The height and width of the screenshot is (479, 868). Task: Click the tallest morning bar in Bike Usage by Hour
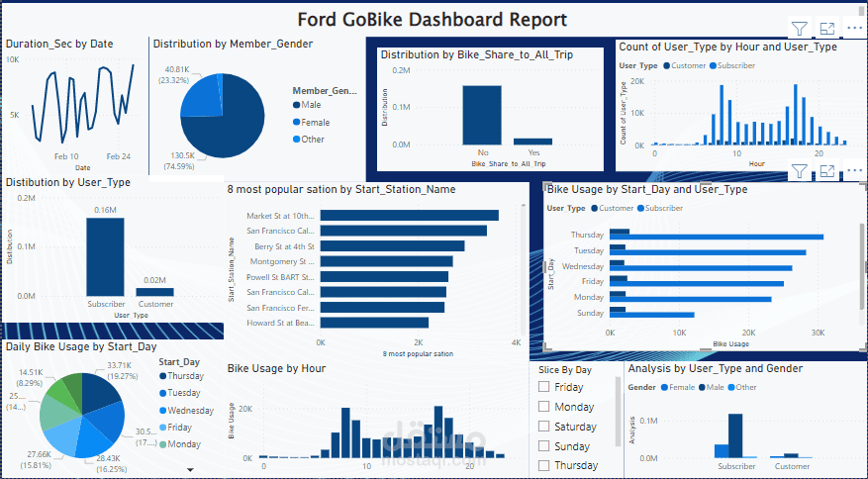coord(345,432)
